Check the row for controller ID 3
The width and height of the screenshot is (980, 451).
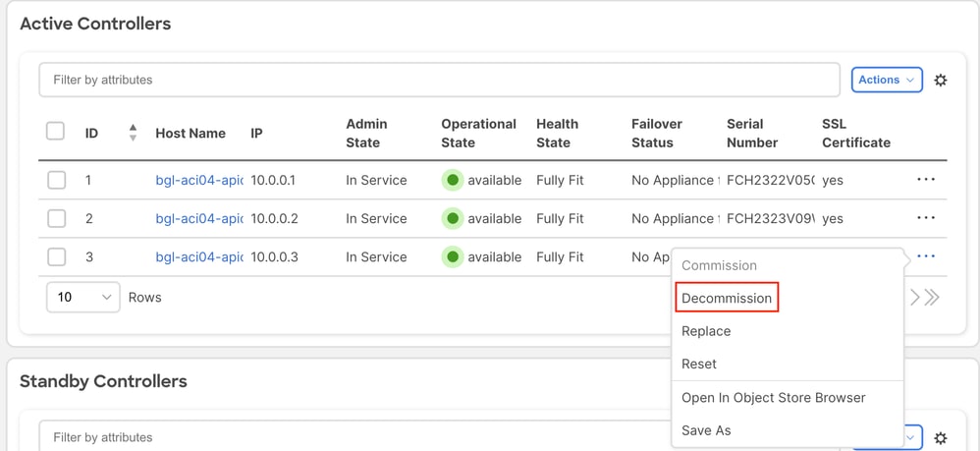point(57,256)
